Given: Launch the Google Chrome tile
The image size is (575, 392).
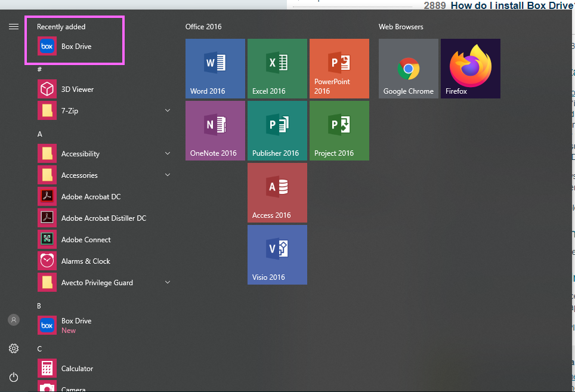Looking at the screenshot, I should 409,69.
